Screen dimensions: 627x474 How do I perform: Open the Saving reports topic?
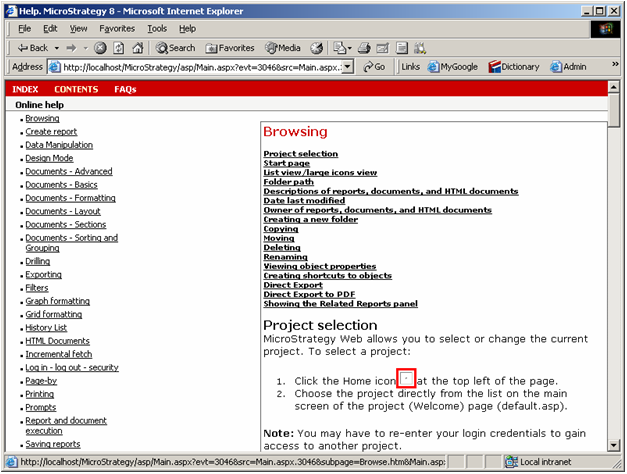tap(53, 444)
